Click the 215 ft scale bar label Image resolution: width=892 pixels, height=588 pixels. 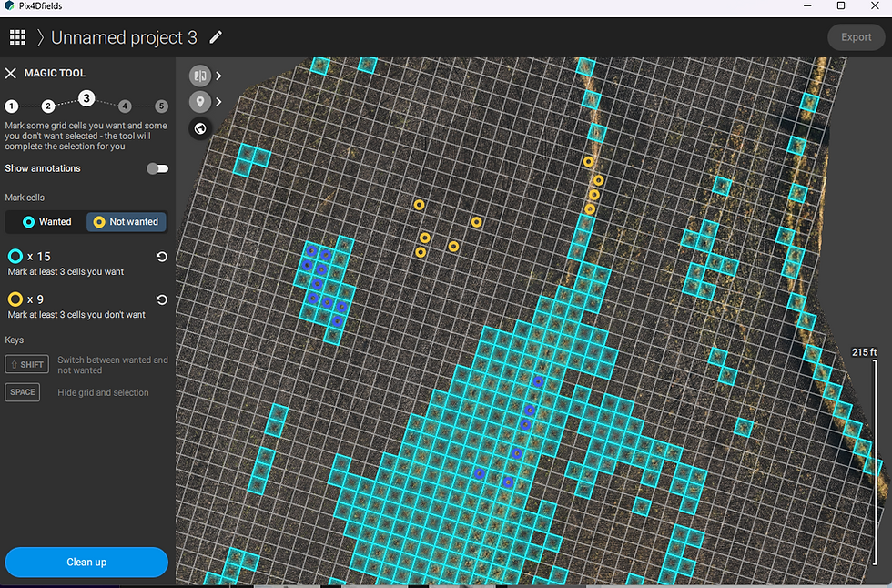click(x=864, y=352)
